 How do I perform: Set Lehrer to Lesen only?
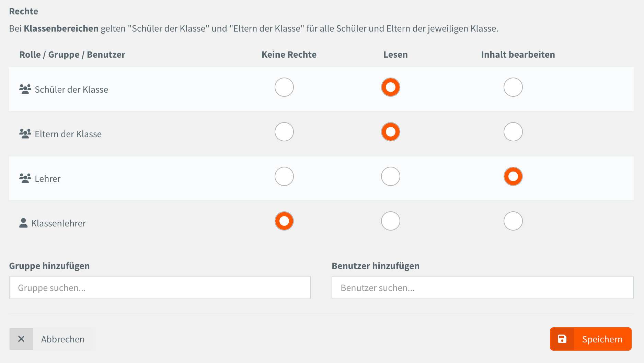[391, 176]
